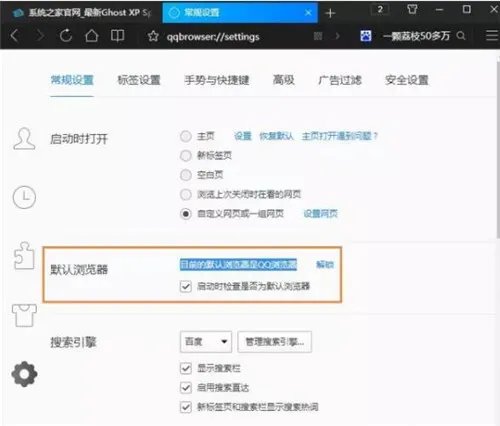The width and height of the screenshot is (500, 426).
Task: Click the 设置 link beside 主页
Action: (x=243, y=136)
